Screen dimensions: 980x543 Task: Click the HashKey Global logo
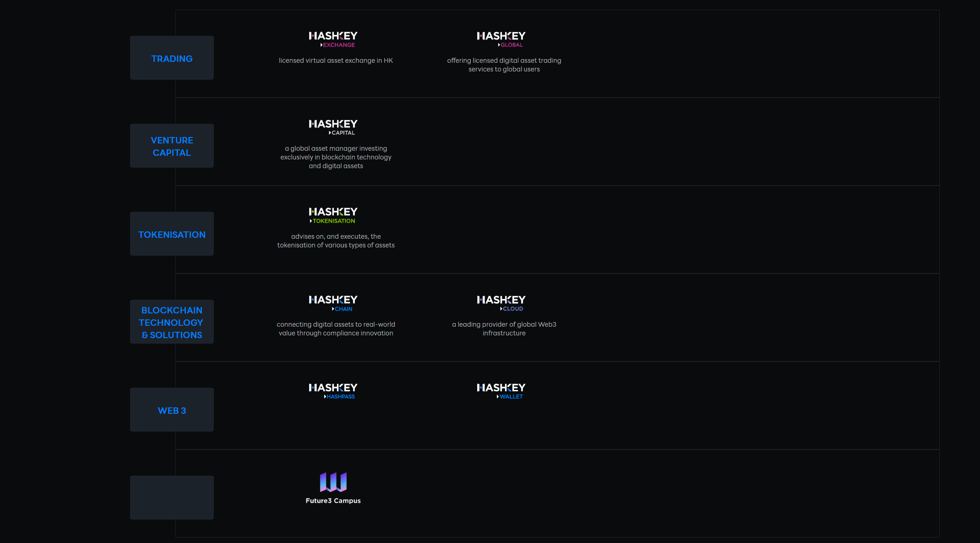(501, 39)
